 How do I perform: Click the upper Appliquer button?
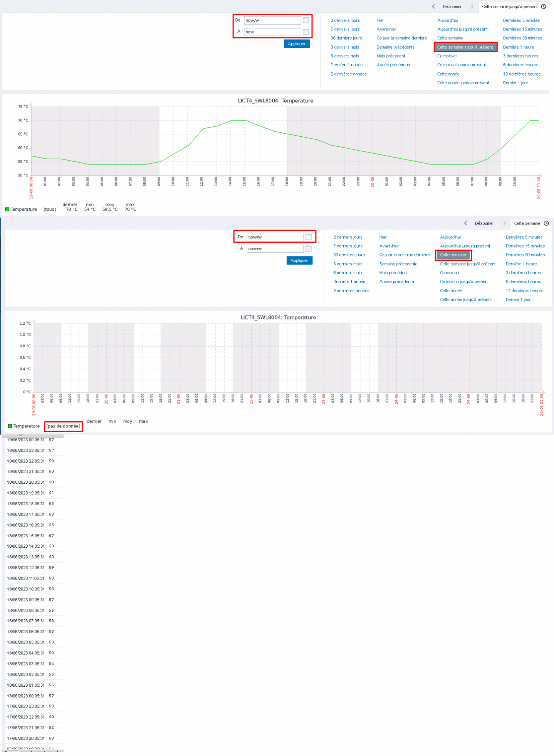click(x=297, y=44)
